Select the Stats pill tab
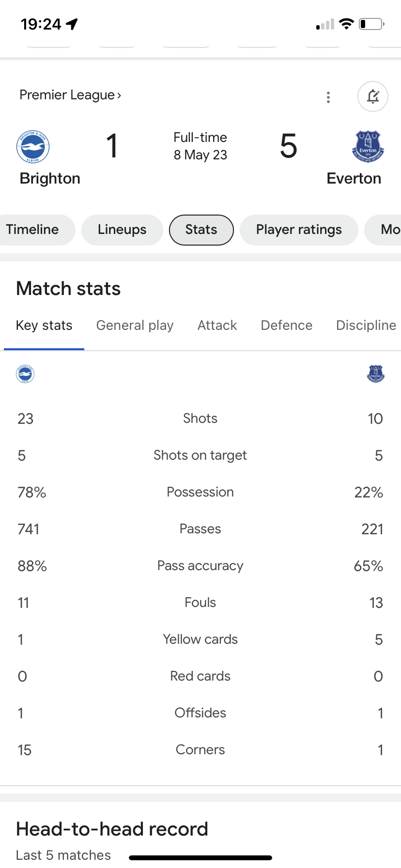Screen dimensions: 401x868 pos(201,230)
